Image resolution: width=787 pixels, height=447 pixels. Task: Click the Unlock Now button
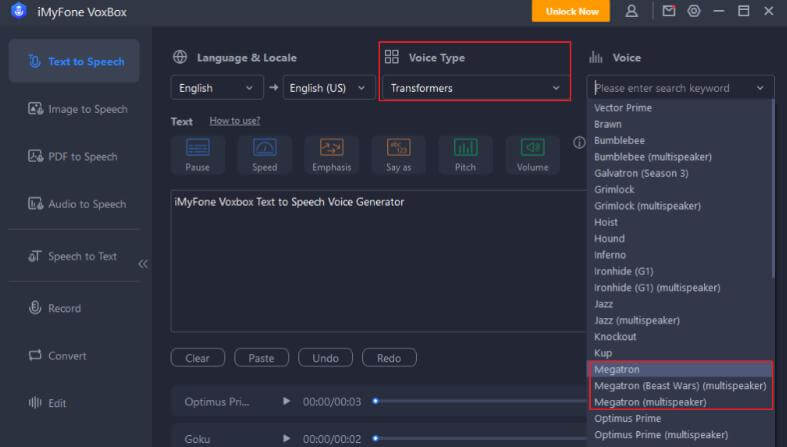pos(571,11)
